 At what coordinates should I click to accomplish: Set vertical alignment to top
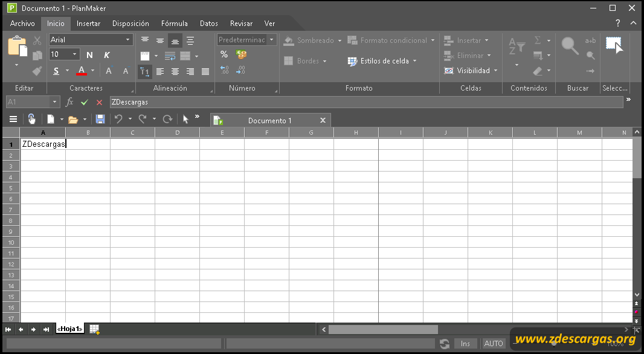point(145,40)
